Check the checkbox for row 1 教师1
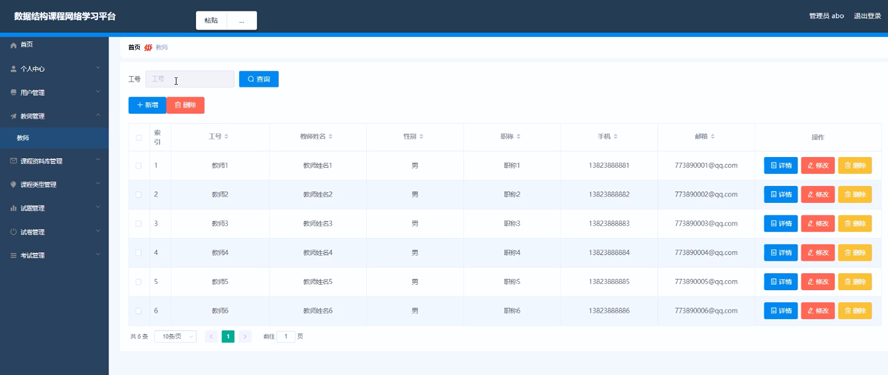The image size is (888, 375). [139, 165]
